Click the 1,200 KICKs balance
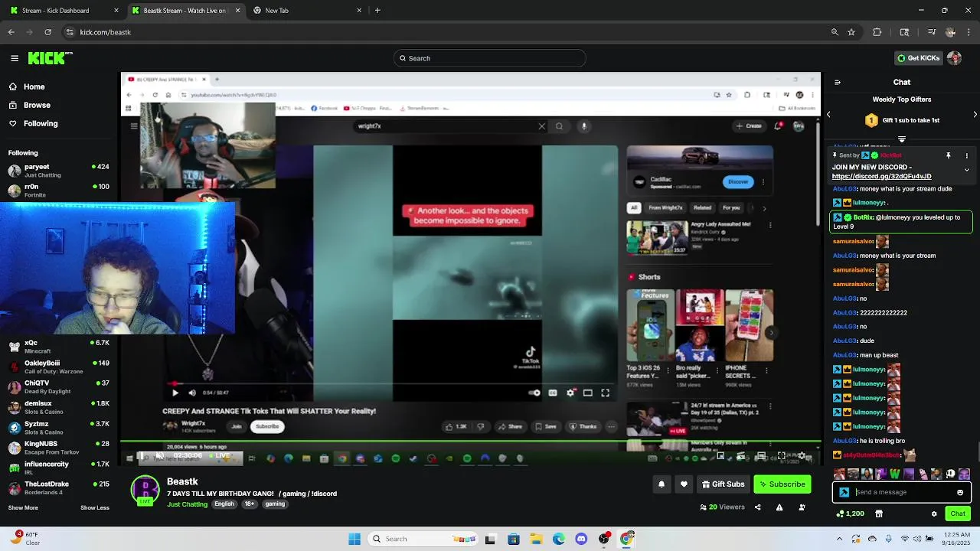Viewport: 980px width, 551px height. click(850, 514)
